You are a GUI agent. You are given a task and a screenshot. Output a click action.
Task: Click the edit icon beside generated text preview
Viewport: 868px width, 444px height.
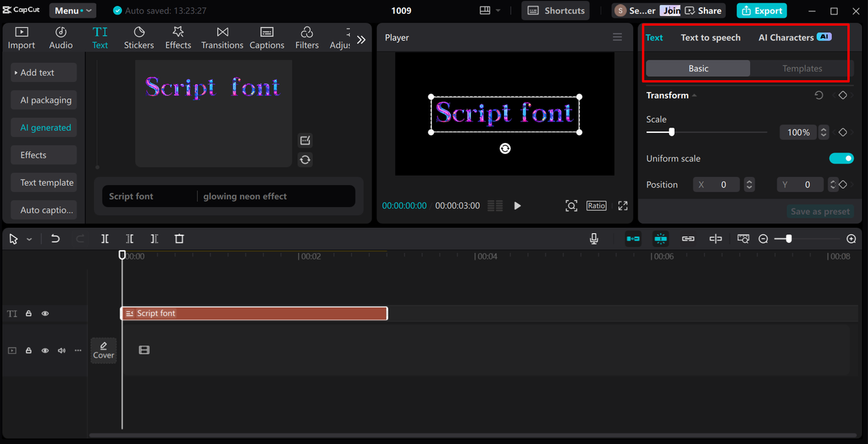[305, 140]
